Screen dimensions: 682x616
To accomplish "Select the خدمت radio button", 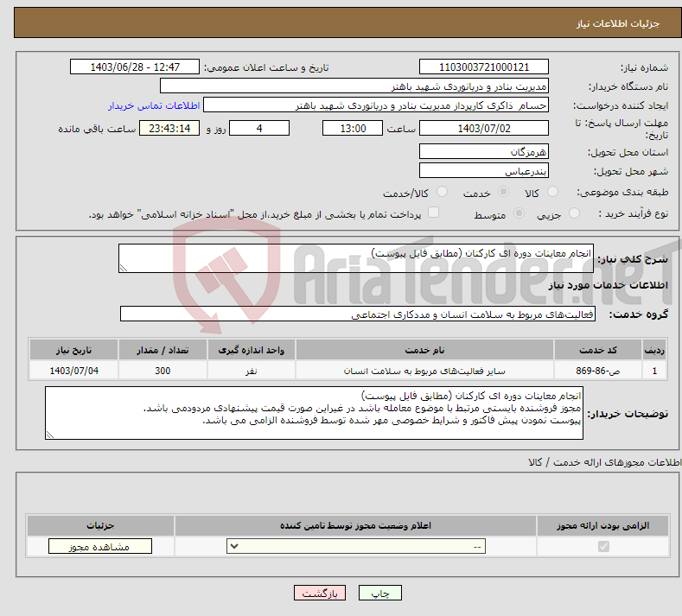I will click(503, 192).
